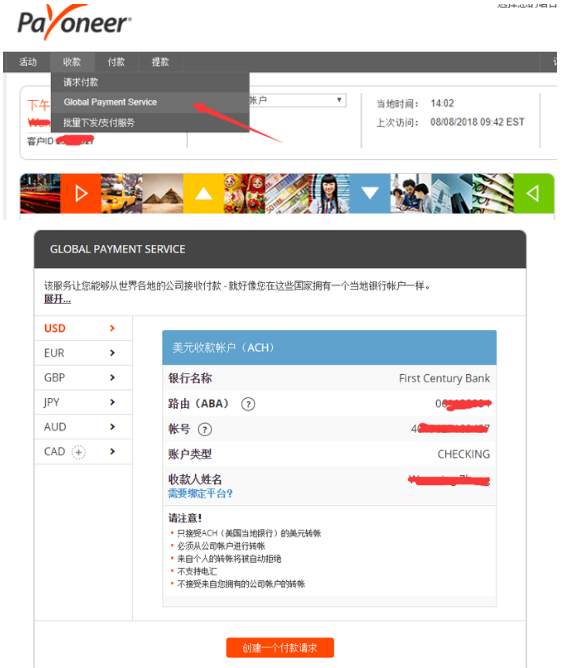Open the 活动 menu

coord(28,62)
